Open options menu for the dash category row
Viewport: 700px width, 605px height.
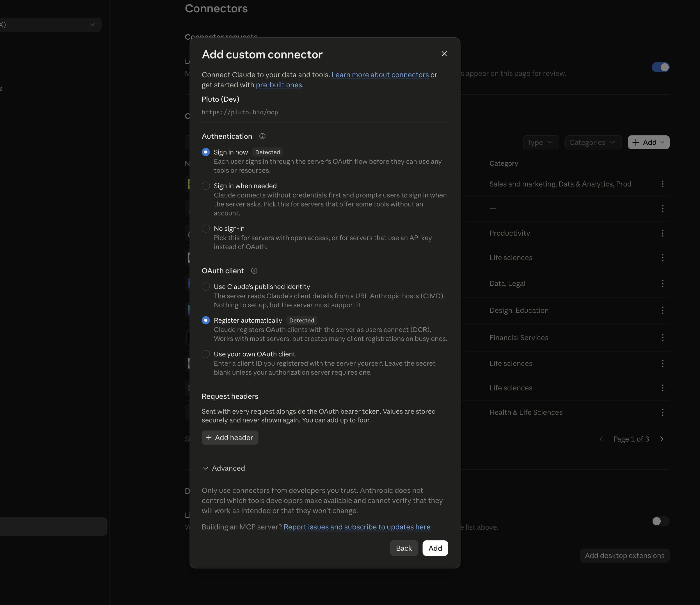tap(662, 208)
